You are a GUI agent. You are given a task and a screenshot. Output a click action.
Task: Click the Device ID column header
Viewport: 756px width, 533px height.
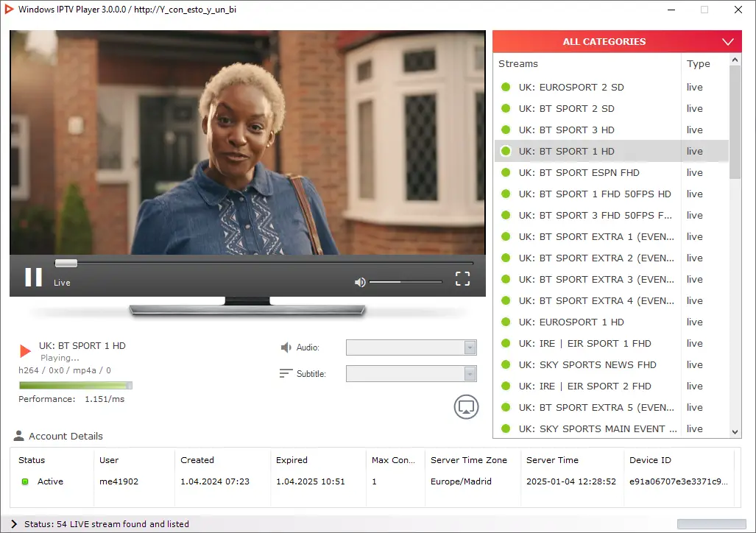[650, 460]
